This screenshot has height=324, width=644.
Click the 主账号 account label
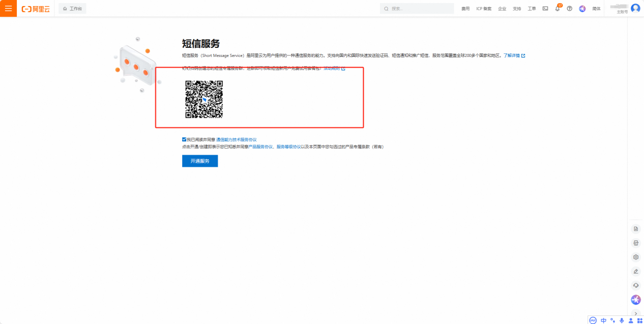point(622,12)
